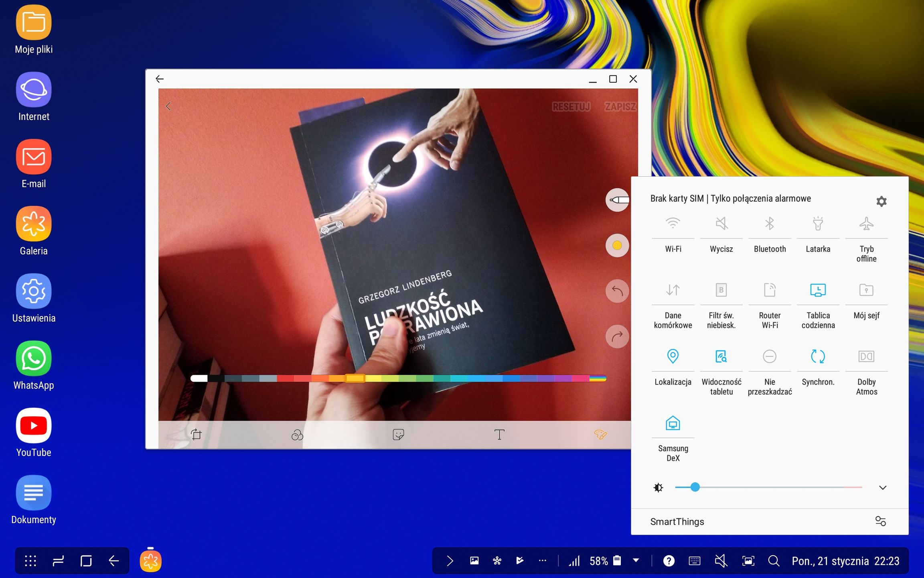Click taskbar mute volume icon
924x578 pixels.
pos(721,561)
